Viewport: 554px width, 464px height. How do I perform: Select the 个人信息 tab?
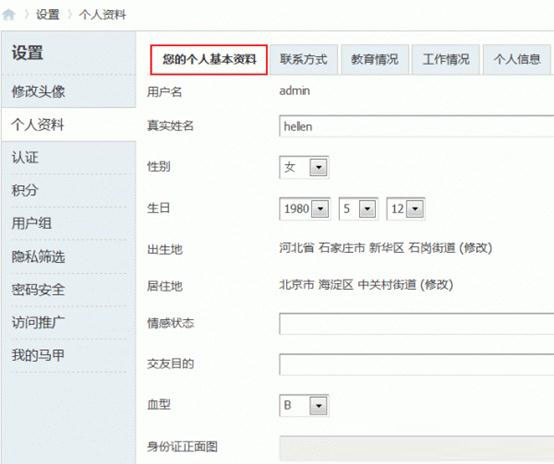[x=517, y=59]
